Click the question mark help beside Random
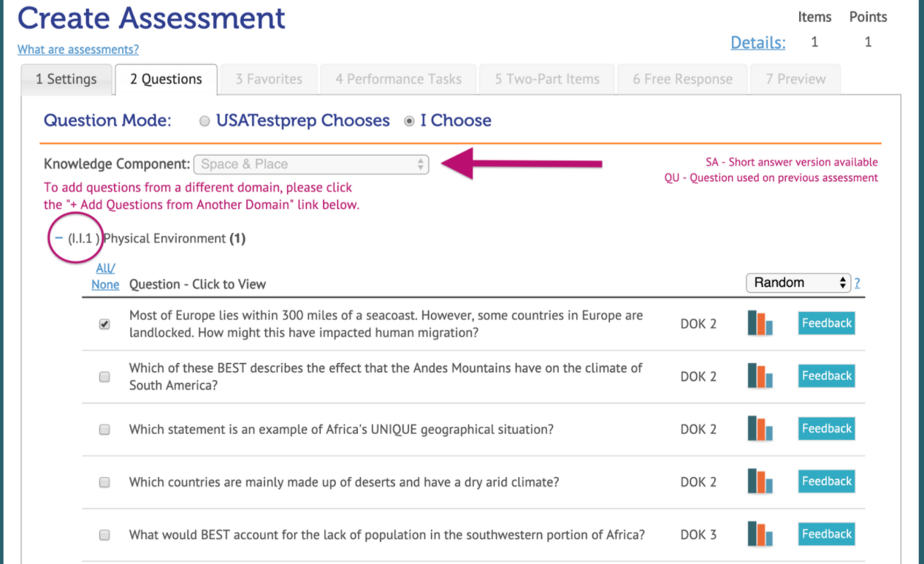This screenshot has height=564, width=924. pyautogui.click(x=857, y=283)
